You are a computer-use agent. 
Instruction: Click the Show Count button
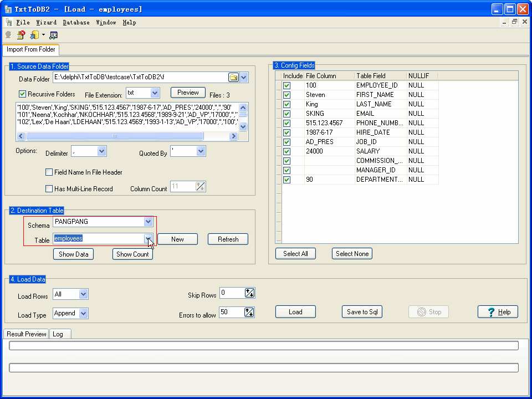click(x=132, y=254)
